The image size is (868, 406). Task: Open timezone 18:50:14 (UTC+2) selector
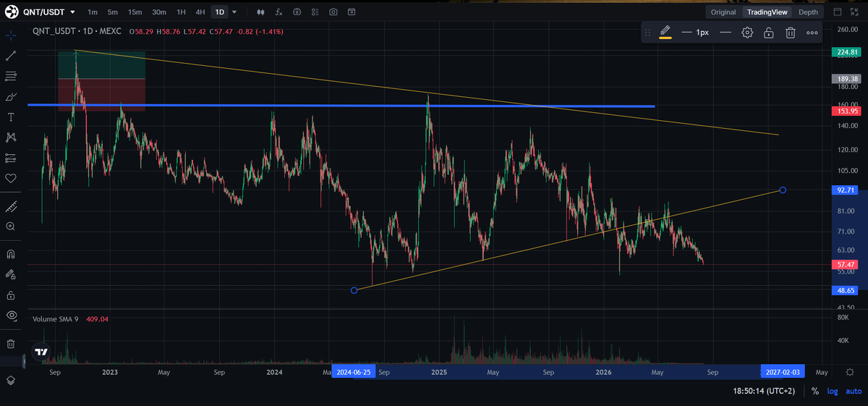764,391
